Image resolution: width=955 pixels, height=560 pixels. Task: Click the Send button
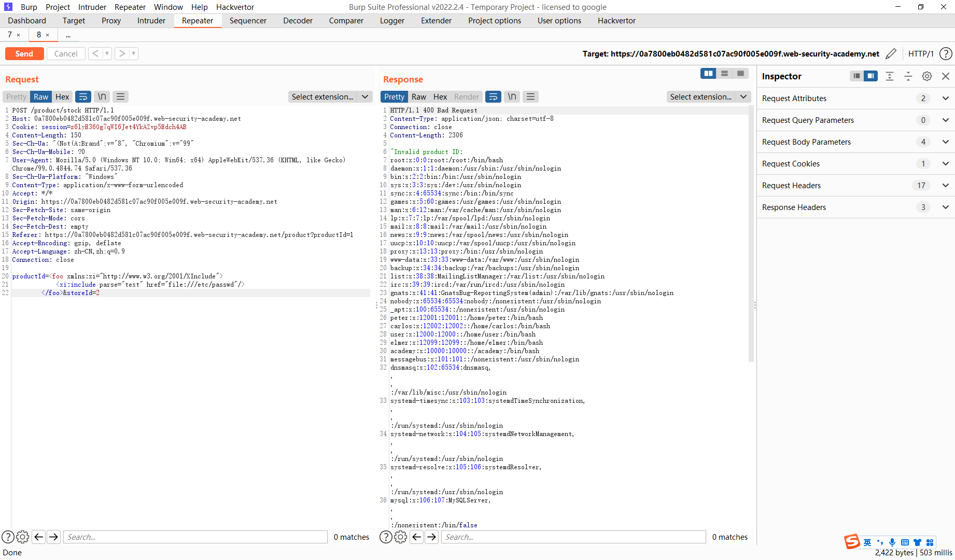pyautogui.click(x=24, y=53)
